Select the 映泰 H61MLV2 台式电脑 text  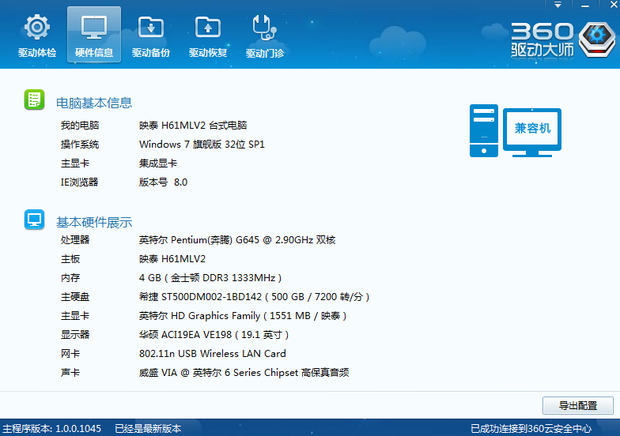tap(193, 125)
